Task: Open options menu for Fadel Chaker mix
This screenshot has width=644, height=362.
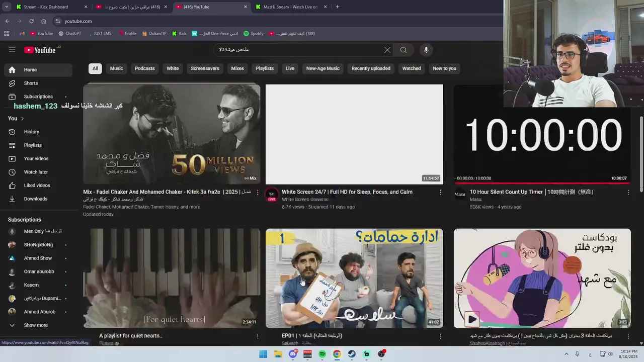Action: (x=258, y=193)
